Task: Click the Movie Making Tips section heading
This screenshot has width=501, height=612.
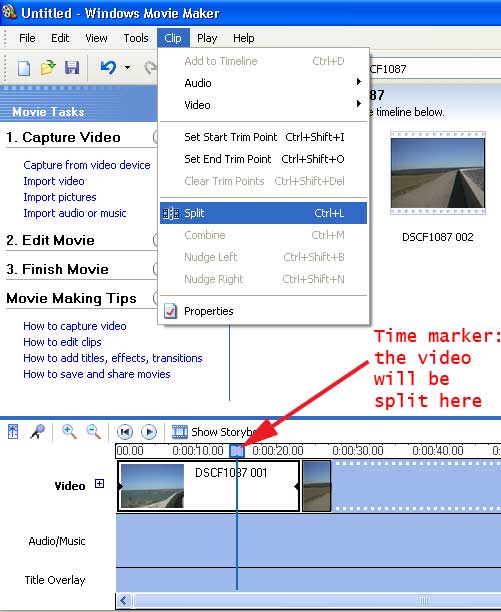Action: [71, 298]
